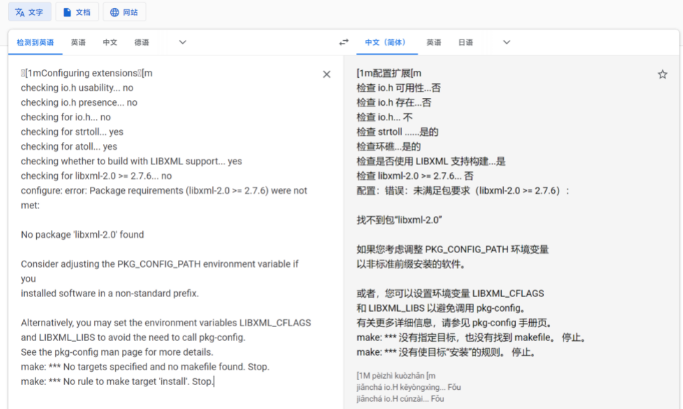This screenshot has width=683, height=409.
Task: Click the source line "No package 'libxml-2.0' found"
Action: 82,234
